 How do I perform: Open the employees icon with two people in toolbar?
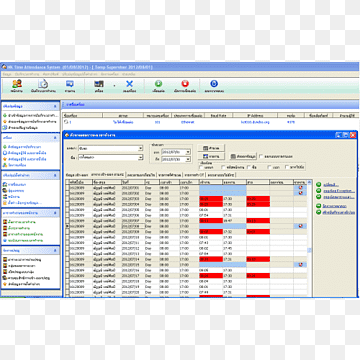[17, 84]
